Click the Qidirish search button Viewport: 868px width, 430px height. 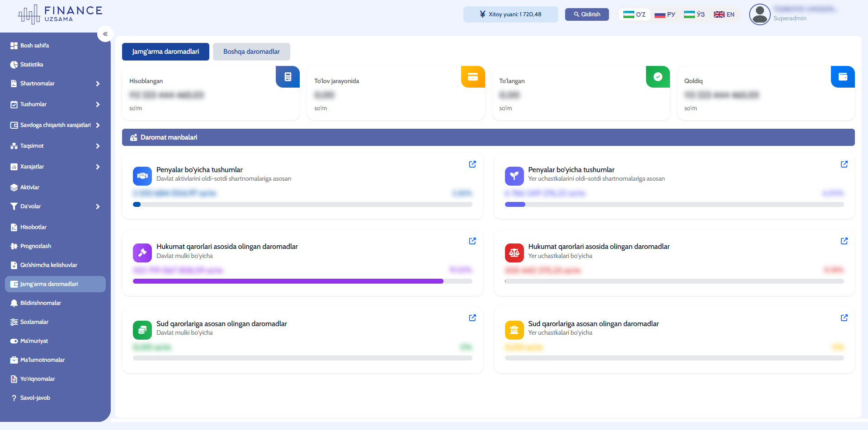(x=587, y=14)
